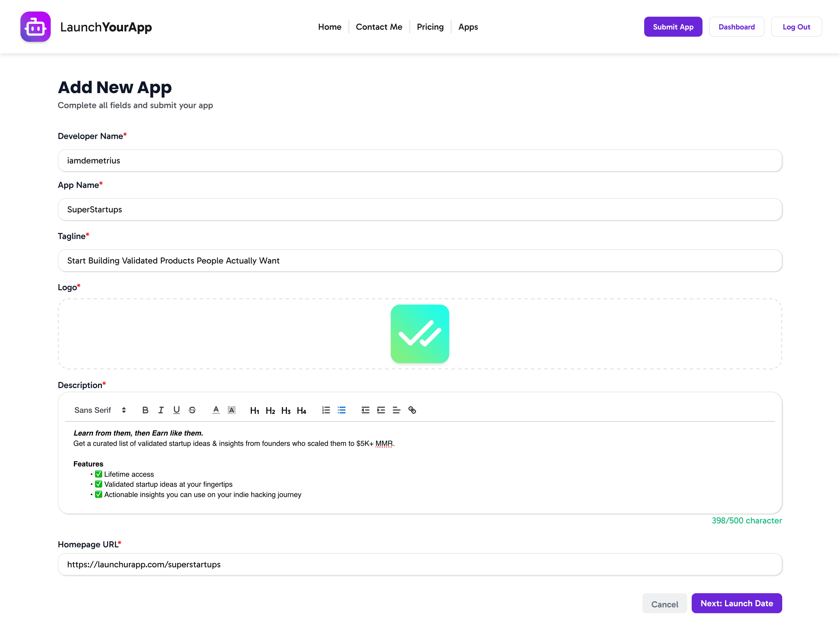Open the text color picker icon

click(216, 410)
